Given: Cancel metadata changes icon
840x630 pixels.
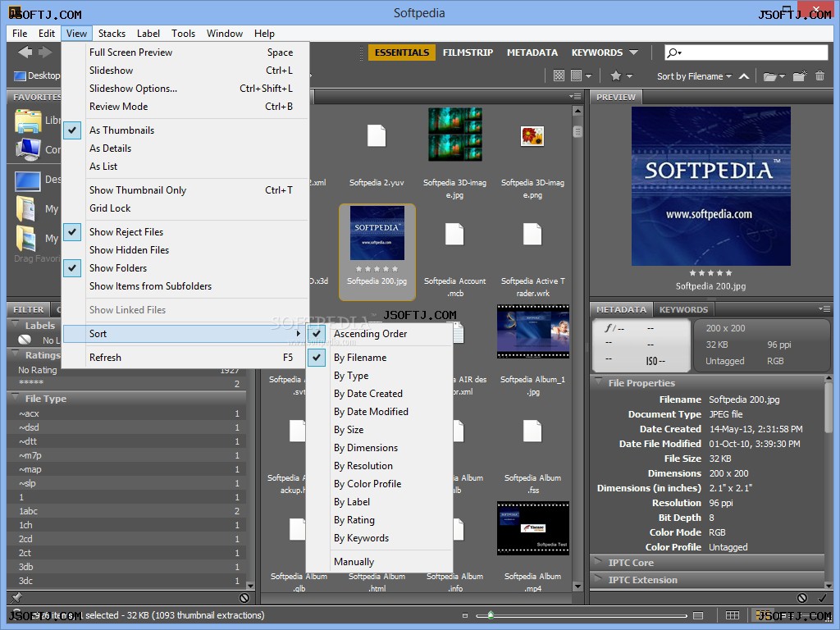Looking at the screenshot, I should (802, 597).
